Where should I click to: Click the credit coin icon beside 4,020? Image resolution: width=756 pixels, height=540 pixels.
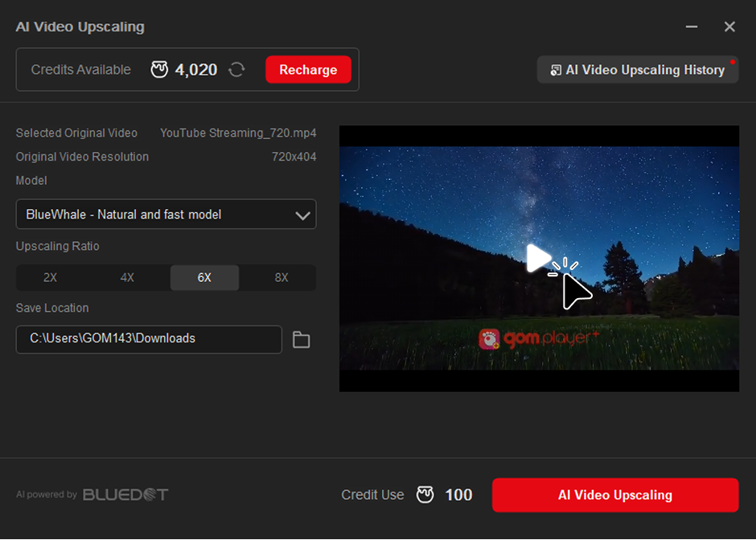tap(159, 70)
